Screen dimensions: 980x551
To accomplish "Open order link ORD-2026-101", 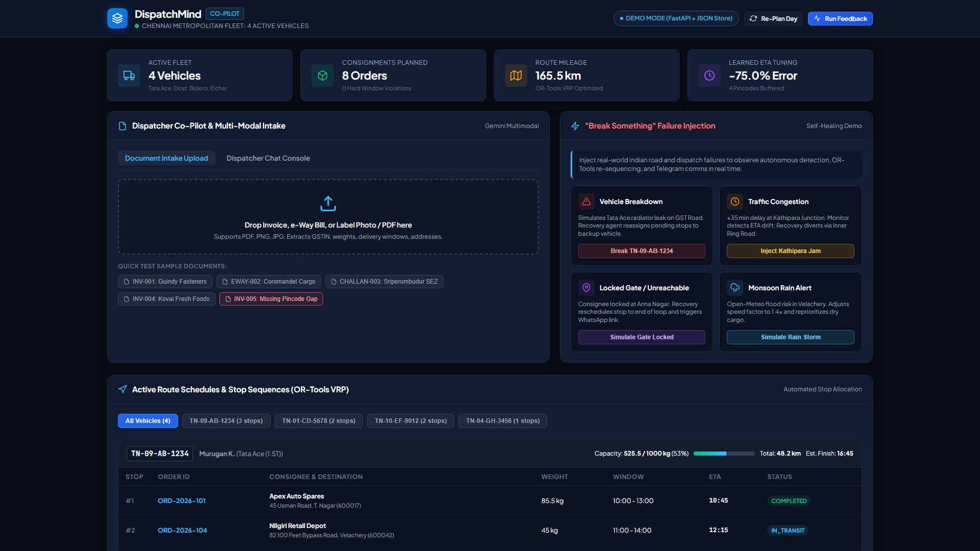I will pyautogui.click(x=182, y=501).
